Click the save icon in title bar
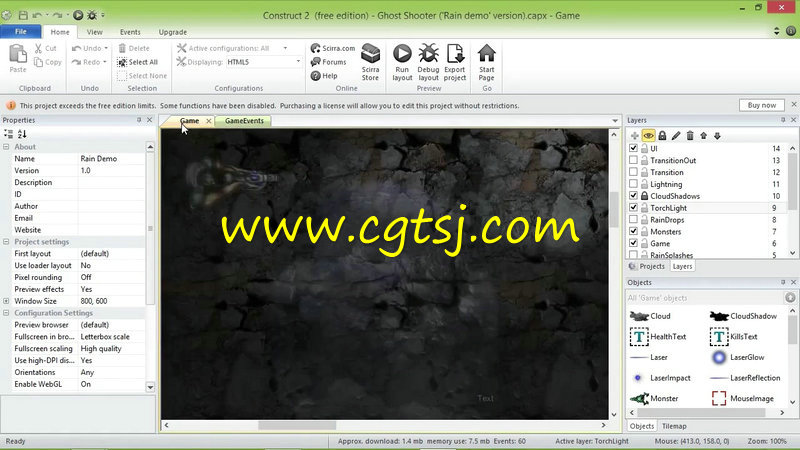 point(23,15)
